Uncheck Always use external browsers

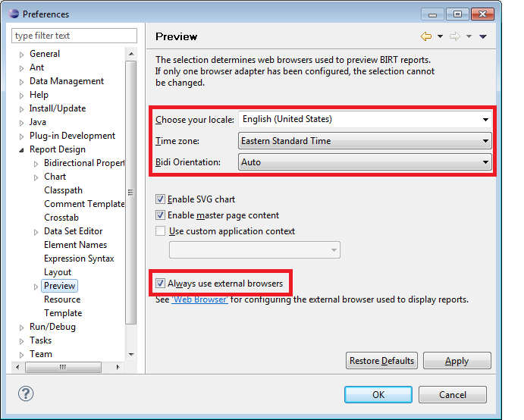pyautogui.click(x=160, y=284)
